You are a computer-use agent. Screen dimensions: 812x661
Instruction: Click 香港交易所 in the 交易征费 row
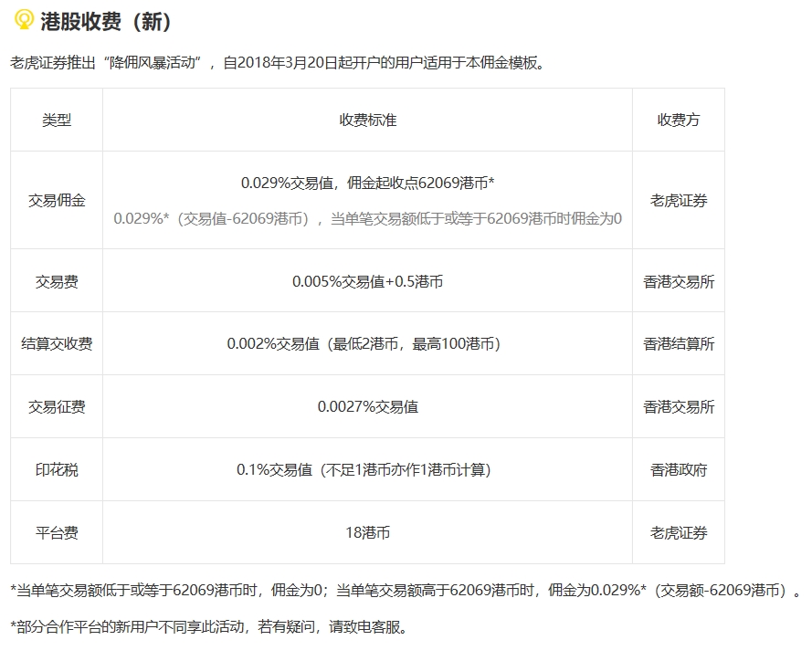(x=679, y=407)
